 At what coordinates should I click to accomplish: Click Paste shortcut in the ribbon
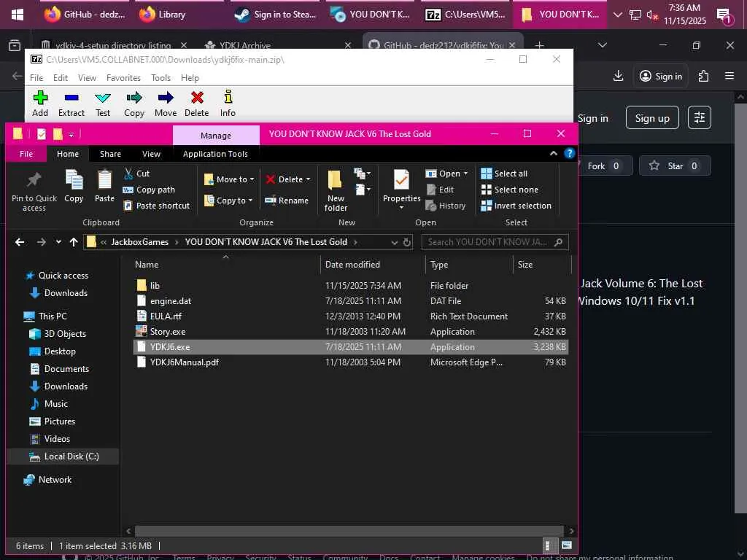click(x=157, y=206)
